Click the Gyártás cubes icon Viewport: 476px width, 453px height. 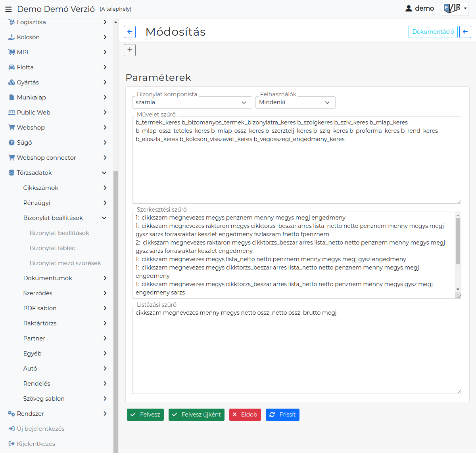click(x=12, y=82)
